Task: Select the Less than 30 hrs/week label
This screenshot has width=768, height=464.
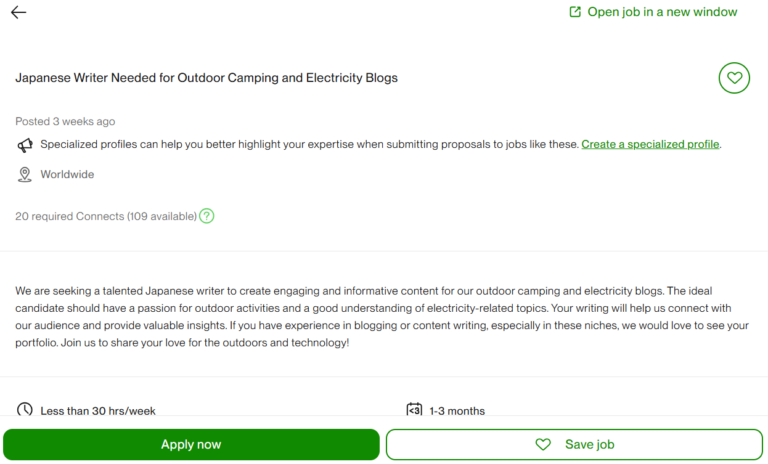Action: [98, 410]
